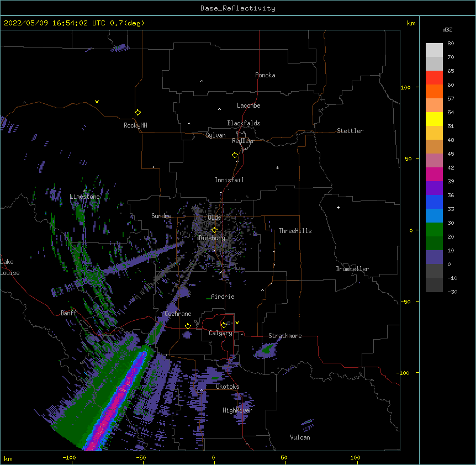The image size is (476, 465).
Task: Click the white asterisk marker east of Innisfail
Action: (x=277, y=168)
